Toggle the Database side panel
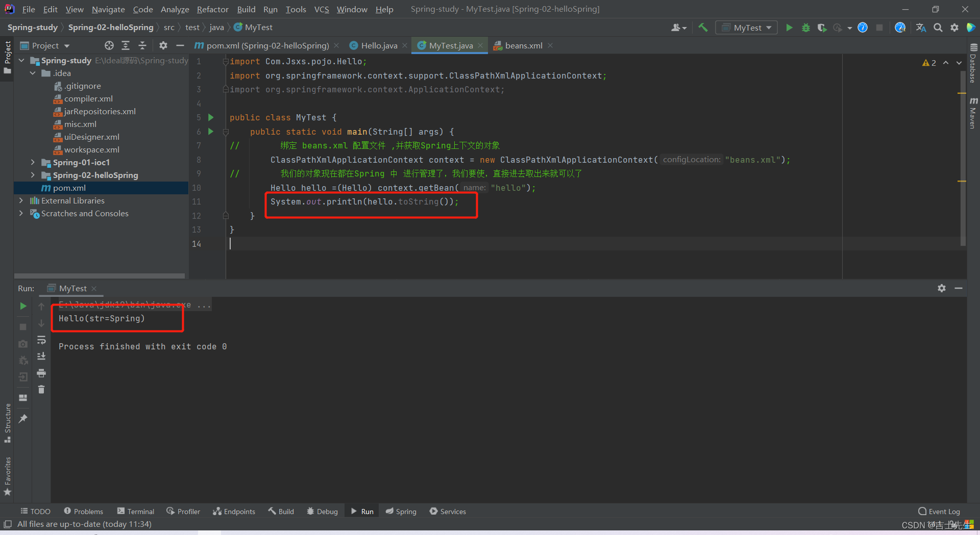Screen dimensions: 980x535 point(973,63)
